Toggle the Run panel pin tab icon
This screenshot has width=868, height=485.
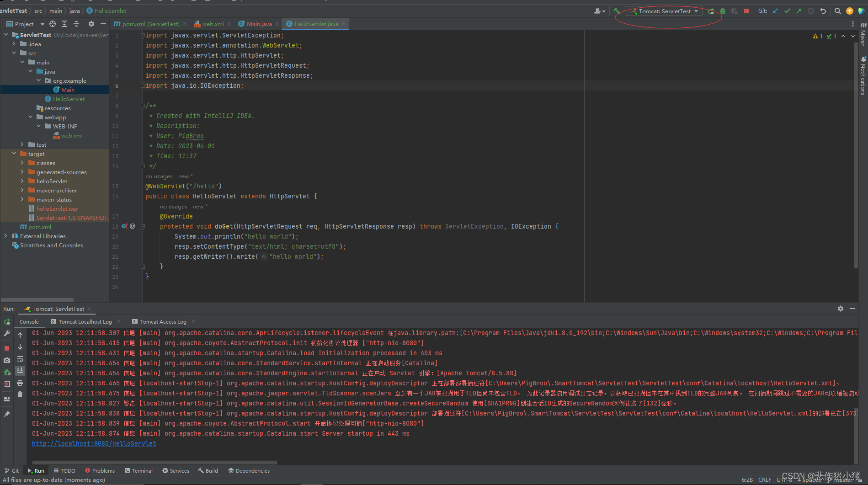(7, 414)
